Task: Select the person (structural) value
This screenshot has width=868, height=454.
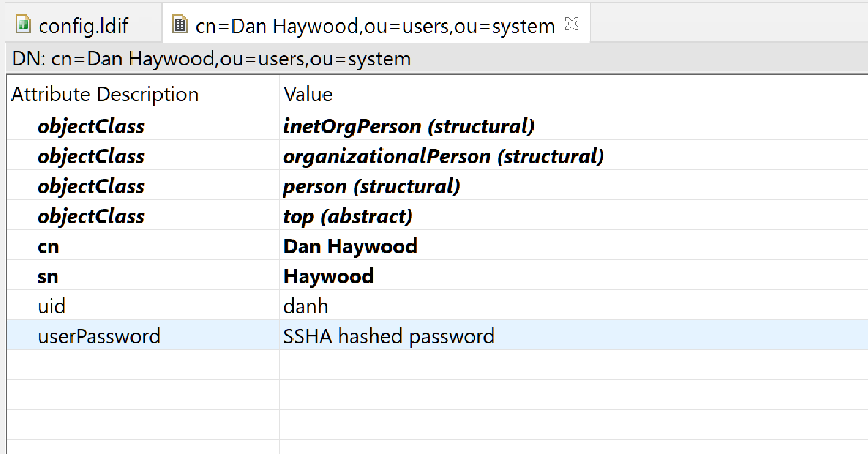Action: 371,187
